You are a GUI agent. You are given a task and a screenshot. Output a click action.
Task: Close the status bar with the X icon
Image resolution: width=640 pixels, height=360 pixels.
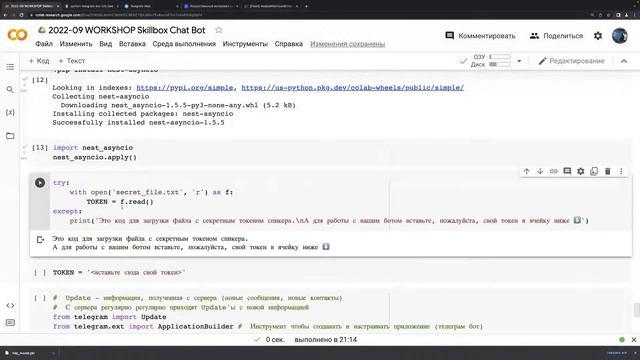coord(634,340)
